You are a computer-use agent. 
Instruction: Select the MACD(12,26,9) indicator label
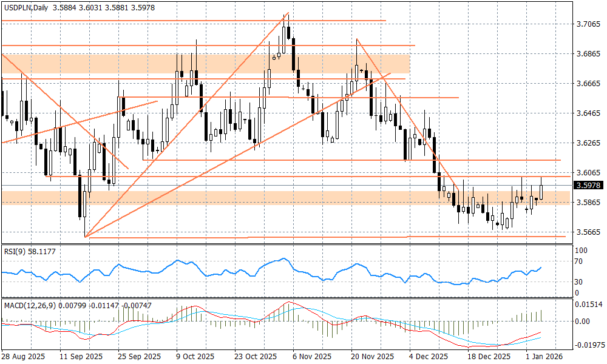29,305
